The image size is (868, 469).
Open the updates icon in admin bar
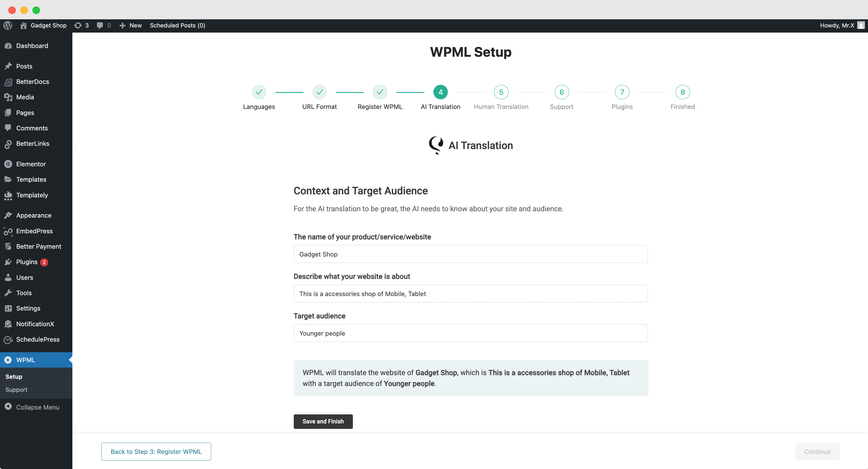78,25
